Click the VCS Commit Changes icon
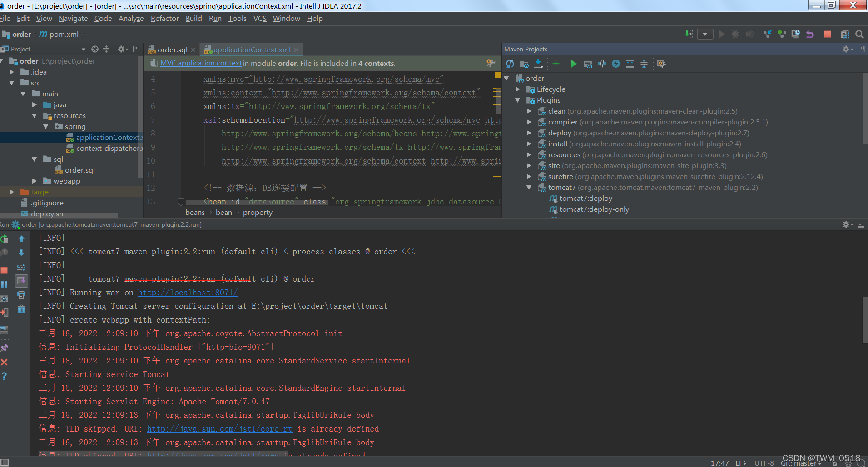Viewport: 868px width, 467px height. click(x=781, y=34)
